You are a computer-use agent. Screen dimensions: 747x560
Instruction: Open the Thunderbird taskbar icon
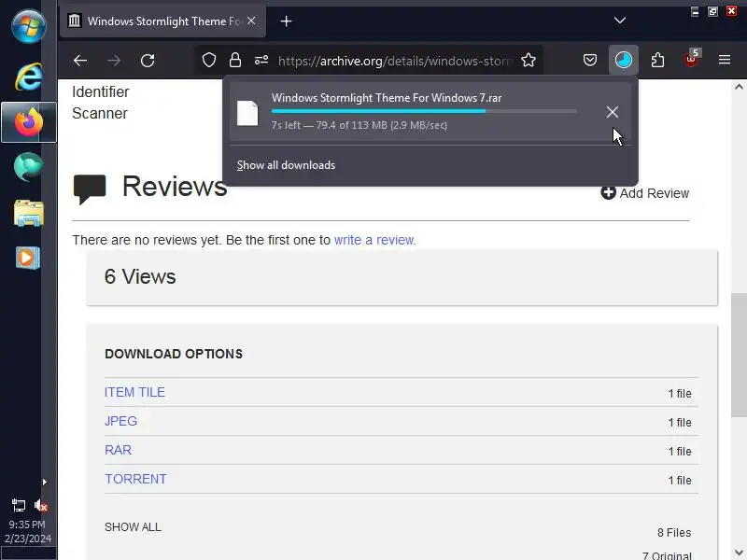coord(28,167)
